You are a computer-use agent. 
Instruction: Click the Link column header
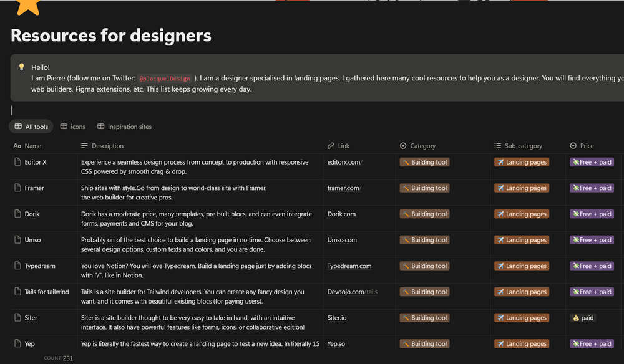(x=338, y=146)
